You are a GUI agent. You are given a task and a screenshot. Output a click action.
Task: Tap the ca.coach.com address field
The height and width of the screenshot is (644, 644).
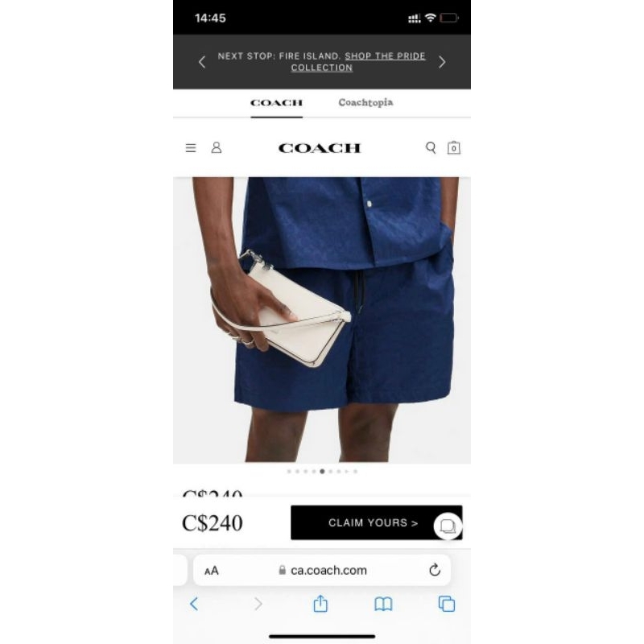coord(322,570)
